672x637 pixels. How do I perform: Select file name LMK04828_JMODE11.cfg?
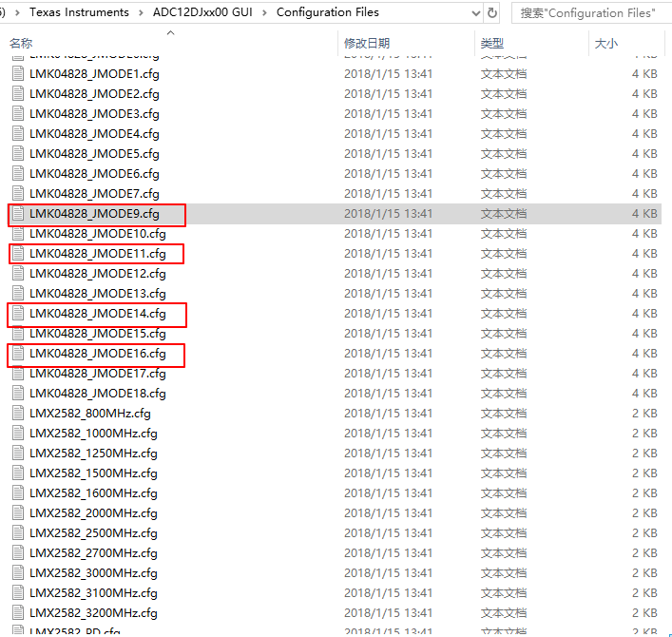(98, 254)
